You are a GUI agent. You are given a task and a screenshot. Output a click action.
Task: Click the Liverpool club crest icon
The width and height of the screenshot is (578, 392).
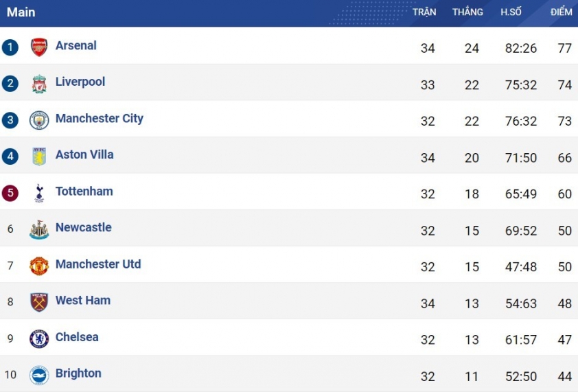click(39, 84)
